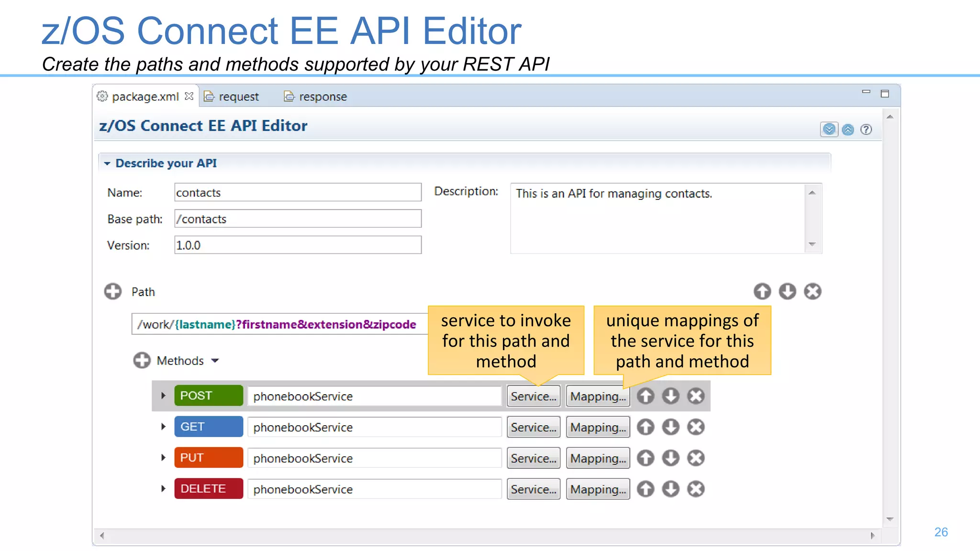Remove the DELETE method
Screen dimensions: 980x551
pyautogui.click(x=696, y=489)
